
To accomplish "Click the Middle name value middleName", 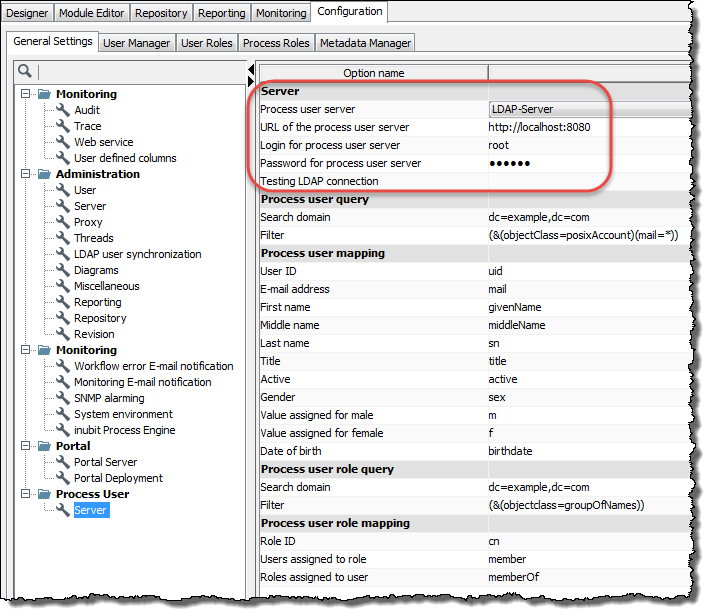I will (516, 325).
